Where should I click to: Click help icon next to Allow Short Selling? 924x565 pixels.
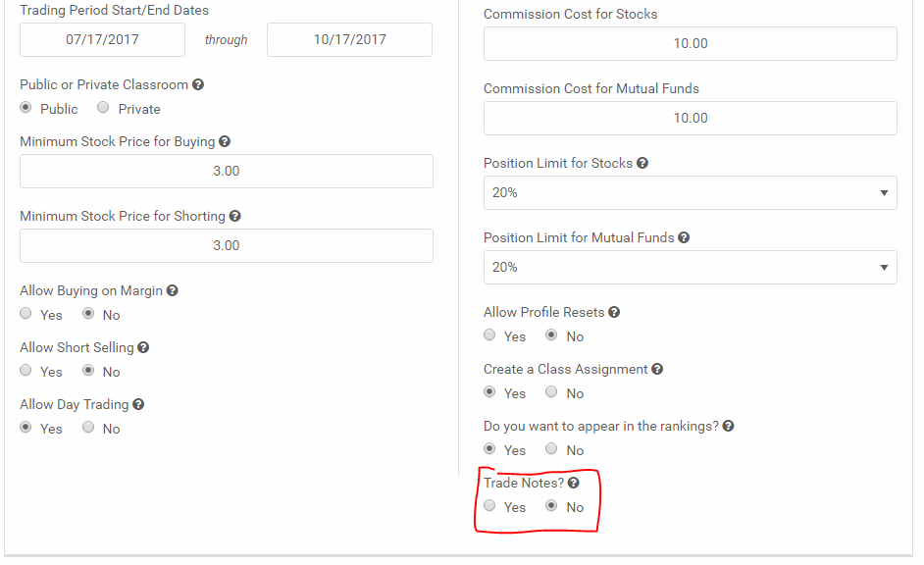point(143,347)
